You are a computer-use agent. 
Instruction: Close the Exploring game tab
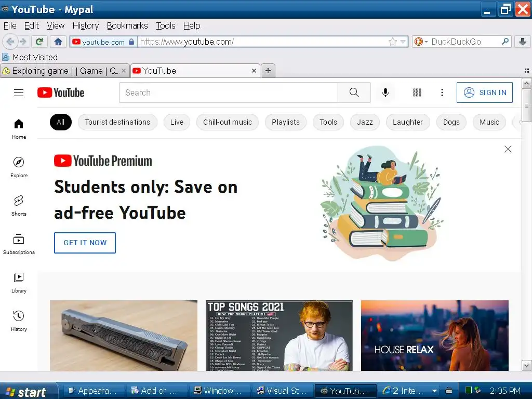(124, 71)
